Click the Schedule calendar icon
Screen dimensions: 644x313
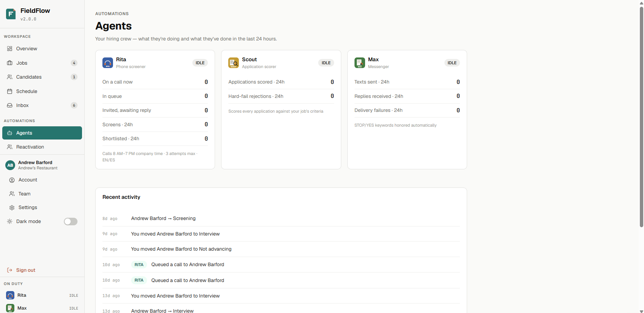coord(10,91)
